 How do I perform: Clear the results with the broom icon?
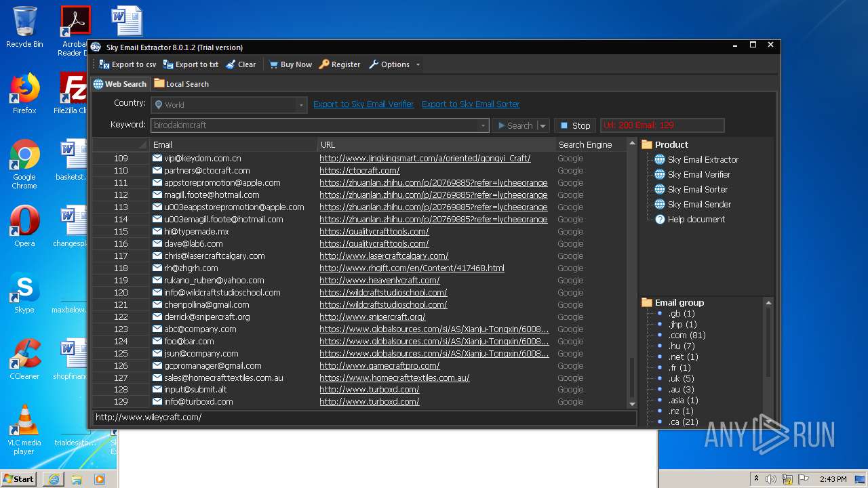(x=241, y=64)
